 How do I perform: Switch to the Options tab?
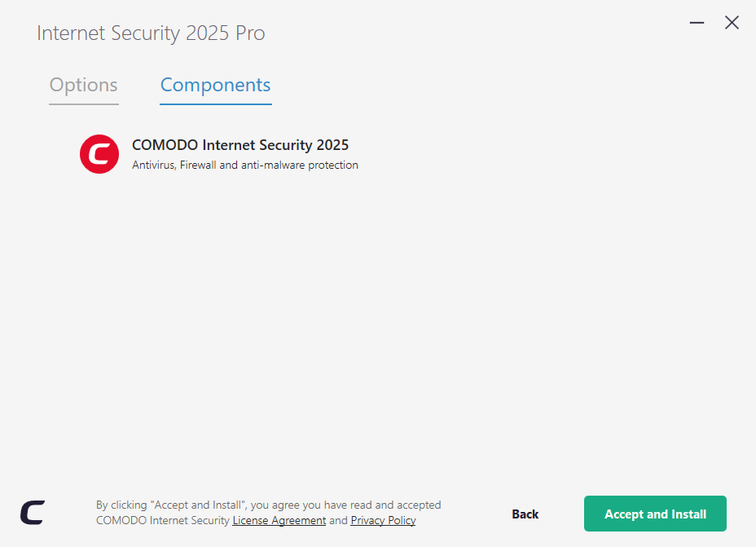coord(83,85)
